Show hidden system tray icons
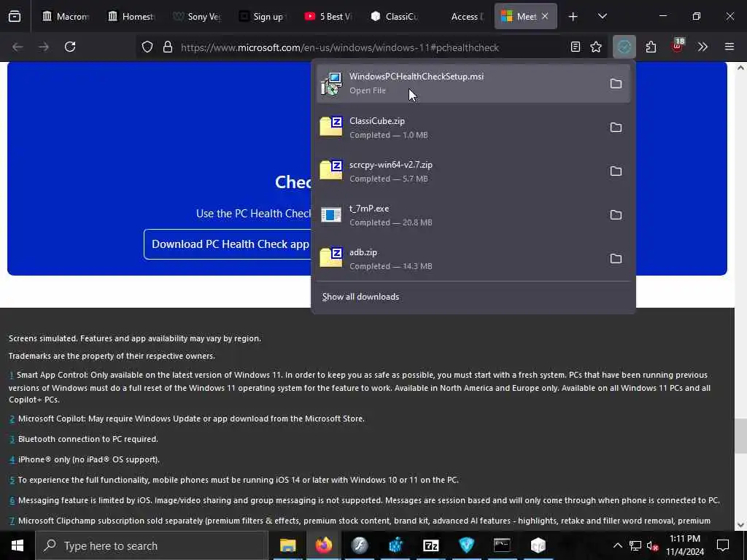747x560 pixels. pos(617,545)
